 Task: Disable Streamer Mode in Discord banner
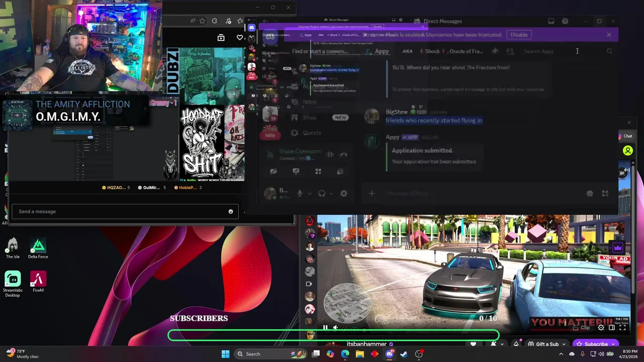click(519, 35)
